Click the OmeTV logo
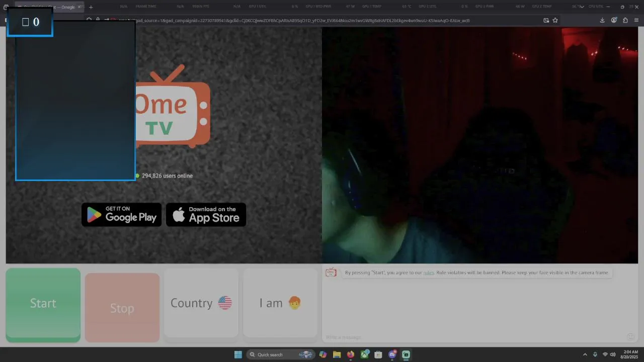Screen dimensions: 644x362 pyautogui.click(x=173, y=106)
